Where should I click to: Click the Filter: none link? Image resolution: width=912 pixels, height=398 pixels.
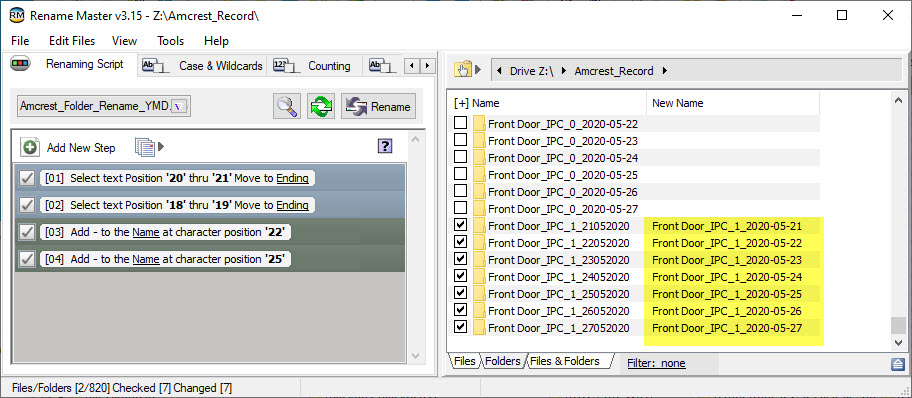(656, 363)
